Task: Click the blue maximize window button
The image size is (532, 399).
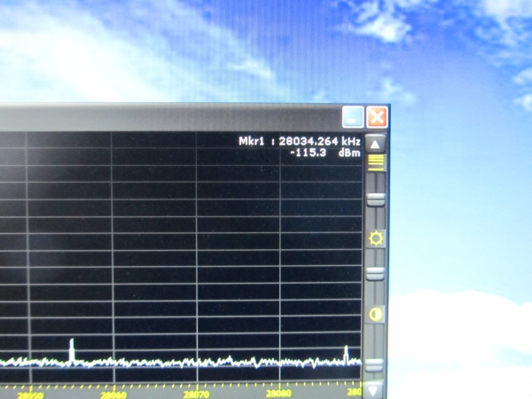Action: pyautogui.click(x=353, y=117)
